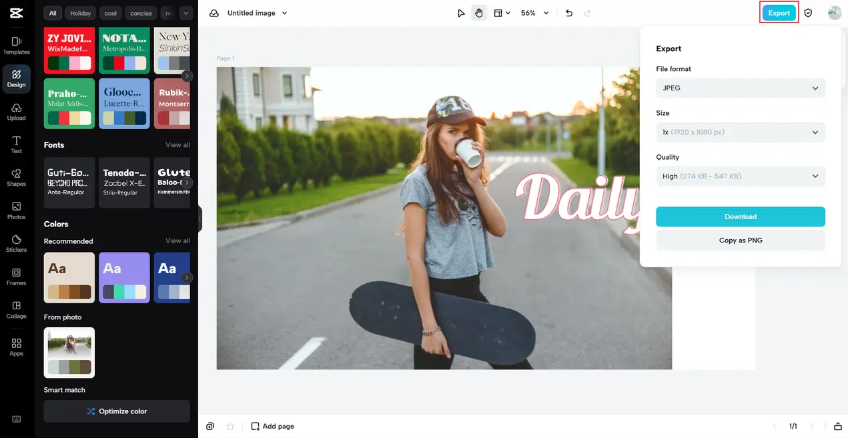The width and height of the screenshot is (848, 438).
Task: Undo the last action
Action: tap(569, 13)
